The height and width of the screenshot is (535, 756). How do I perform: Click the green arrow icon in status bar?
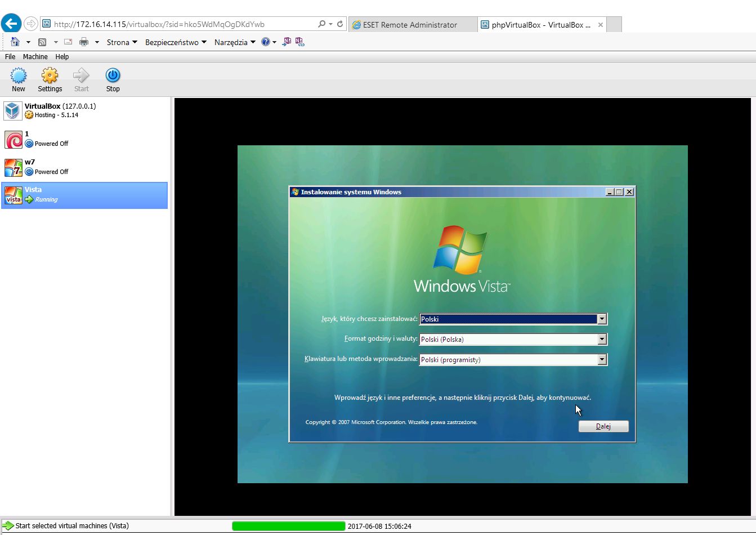point(8,526)
